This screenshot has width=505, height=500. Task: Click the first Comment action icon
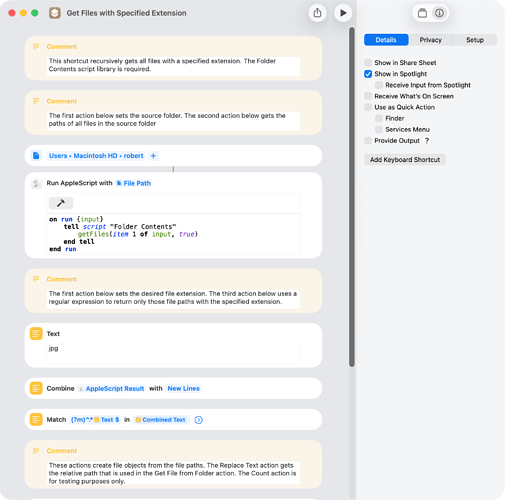click(36, 46)
